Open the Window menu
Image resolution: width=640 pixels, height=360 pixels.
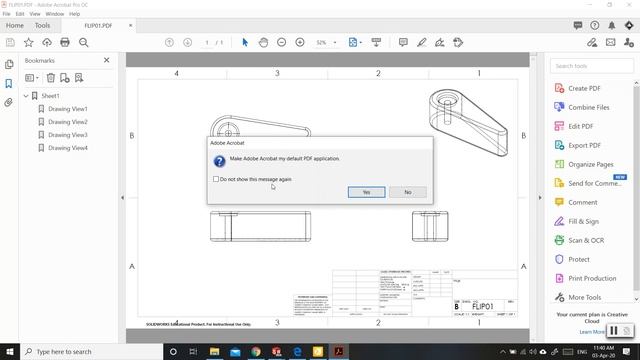pyautogui.click(x=55, y=14)
